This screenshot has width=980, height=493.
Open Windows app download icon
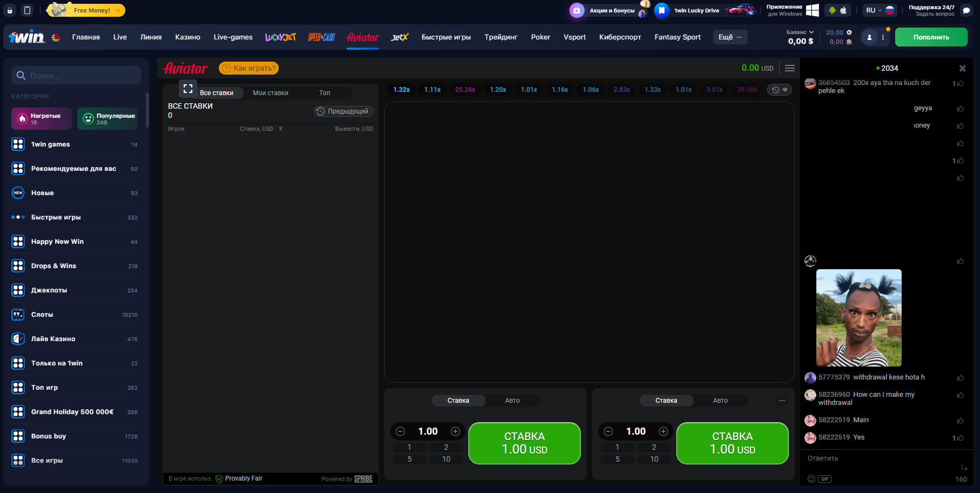pos(812,10)
